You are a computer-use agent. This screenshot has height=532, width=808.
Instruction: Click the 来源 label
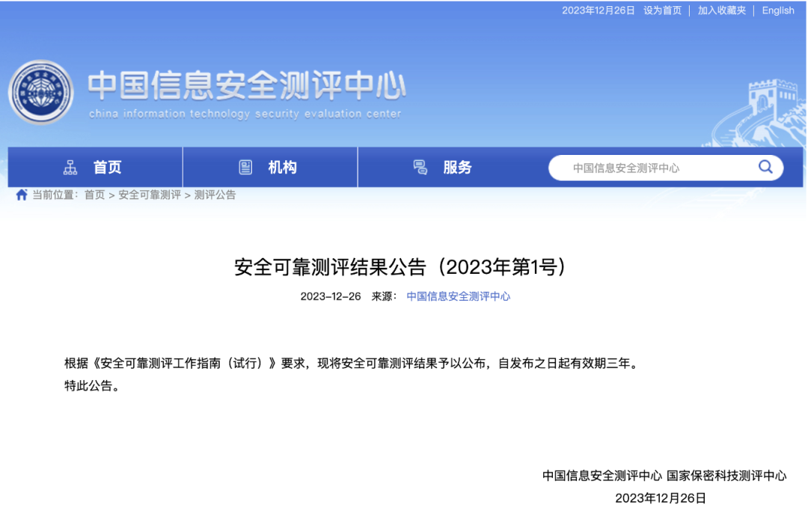tap(385, 296)
